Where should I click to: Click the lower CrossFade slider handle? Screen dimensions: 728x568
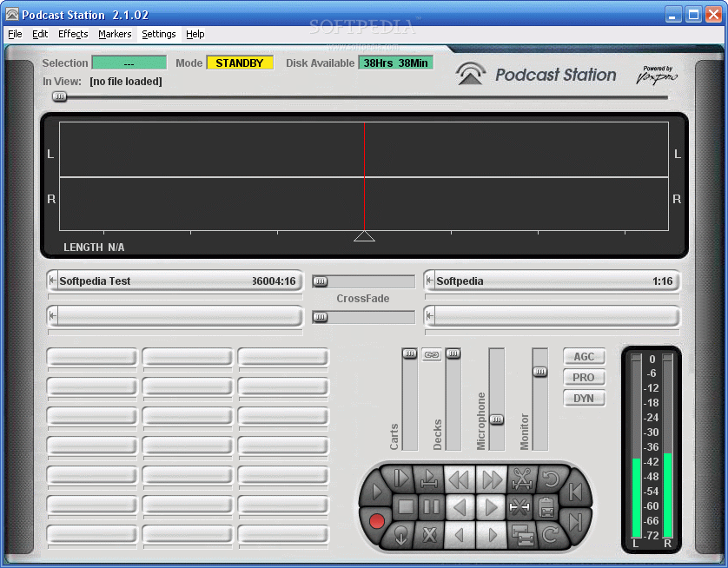(x=320, y=317)
